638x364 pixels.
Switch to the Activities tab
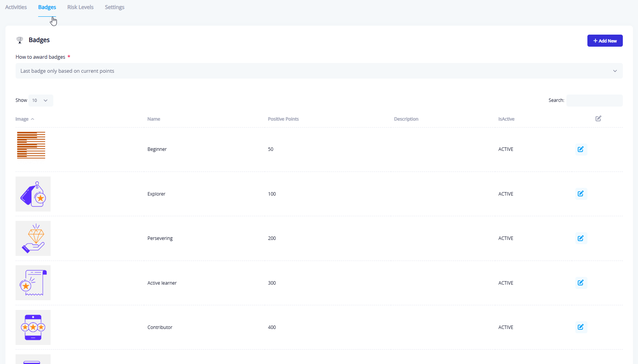(16, 7)
